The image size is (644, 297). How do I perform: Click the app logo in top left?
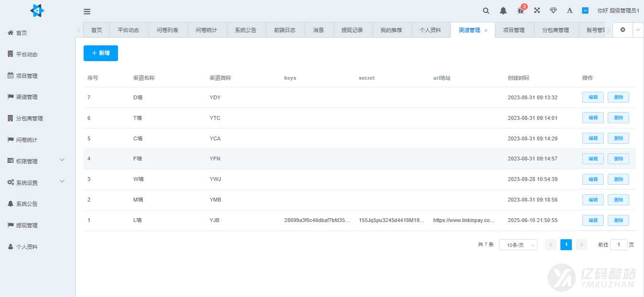click(37, 11)
